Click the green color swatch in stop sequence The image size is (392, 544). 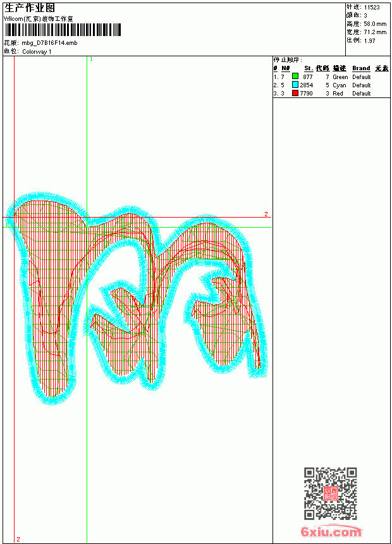click(295, 76)
